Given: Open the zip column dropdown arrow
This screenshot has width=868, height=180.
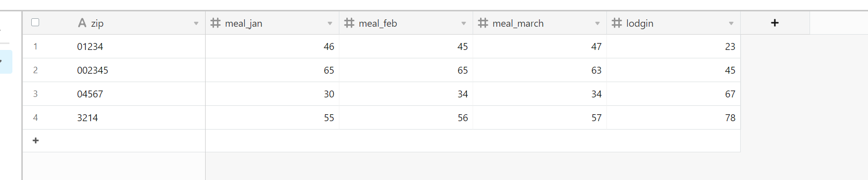Looking at the screenshot, I should pyautogui.click(x=196, y=23).
